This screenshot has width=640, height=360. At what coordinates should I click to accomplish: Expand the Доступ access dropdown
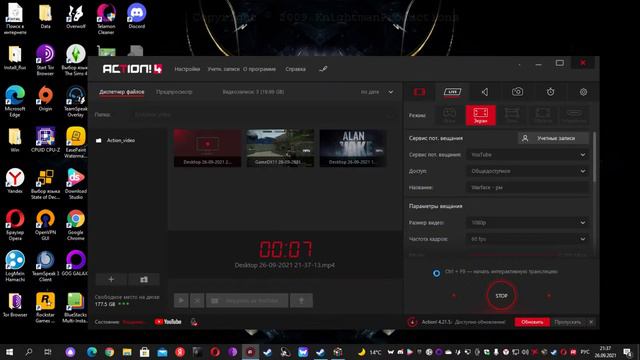[527, 171]
